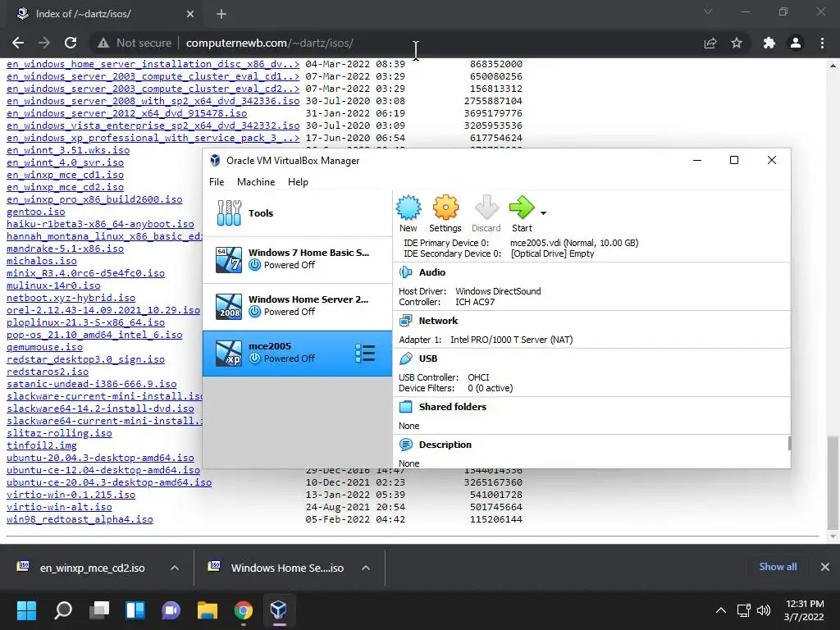Open virtio-win-alt.iso link
Viewport: 840px width, 630px height.
coord(59,507)
